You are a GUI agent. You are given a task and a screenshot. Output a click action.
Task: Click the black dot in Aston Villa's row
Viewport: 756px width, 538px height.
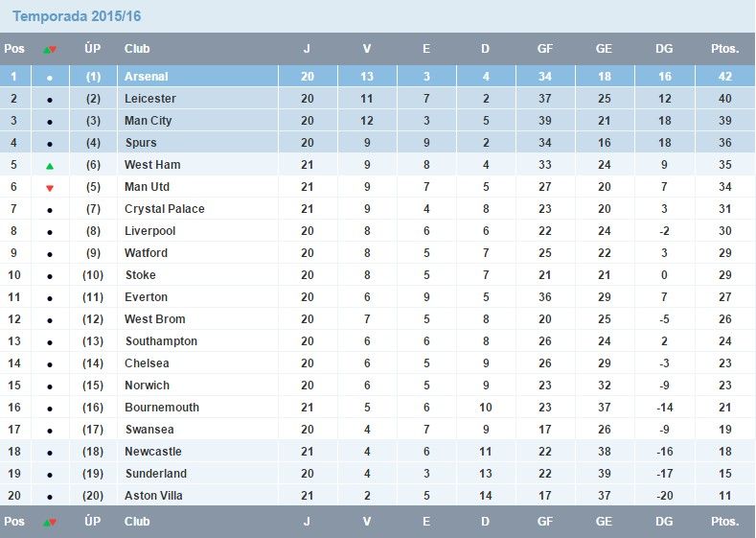tap(50, 497)
